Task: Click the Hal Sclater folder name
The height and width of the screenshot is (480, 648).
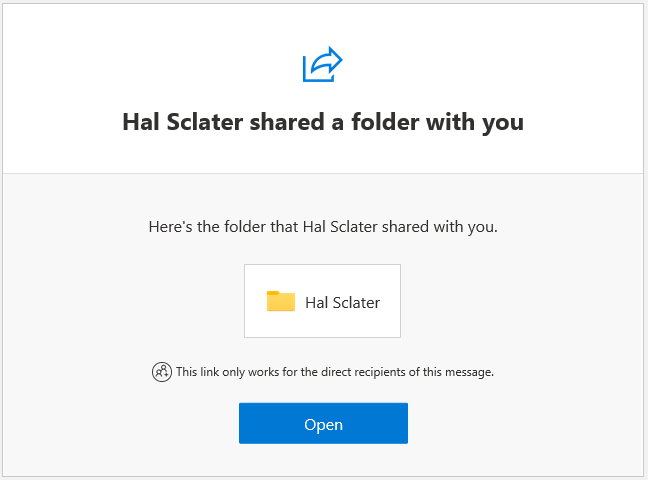Action: click(342, 303)
